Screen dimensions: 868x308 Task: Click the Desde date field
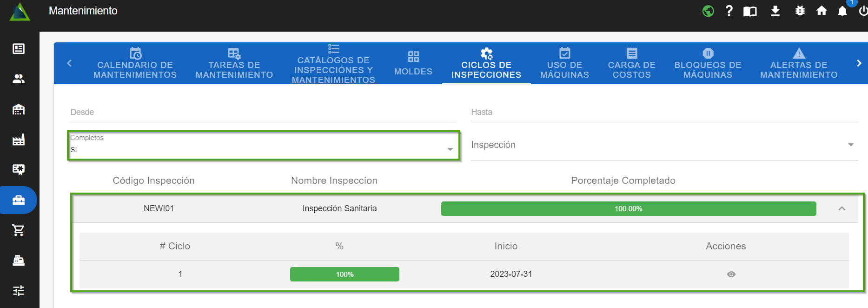point(263,113)
